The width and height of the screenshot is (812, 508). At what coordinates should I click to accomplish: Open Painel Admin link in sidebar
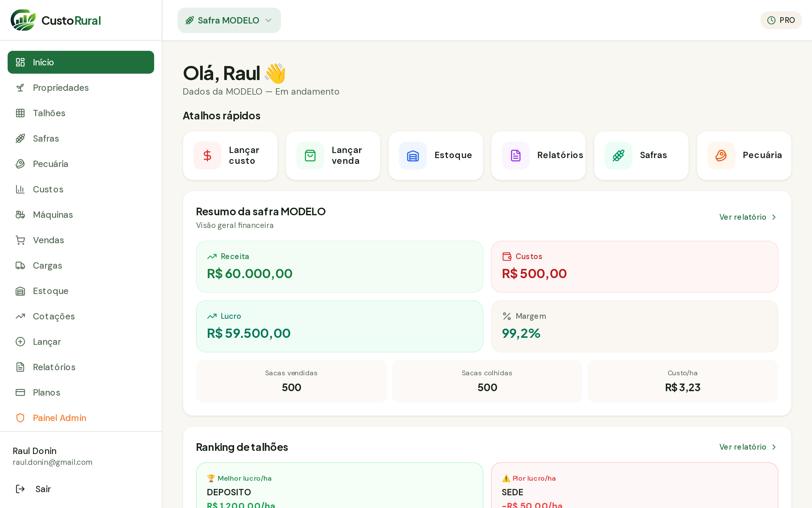click(x=81, y=418)
